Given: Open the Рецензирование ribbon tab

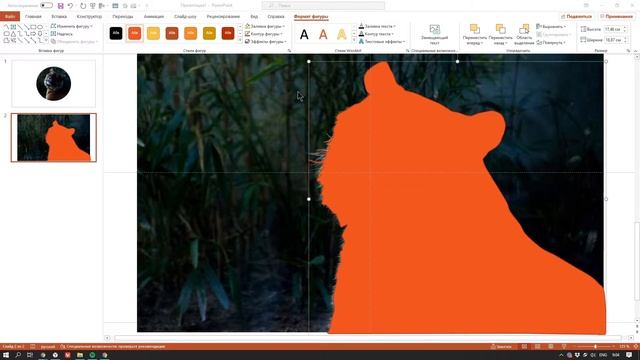Looking at the screenshot, I should coord(223,17).
